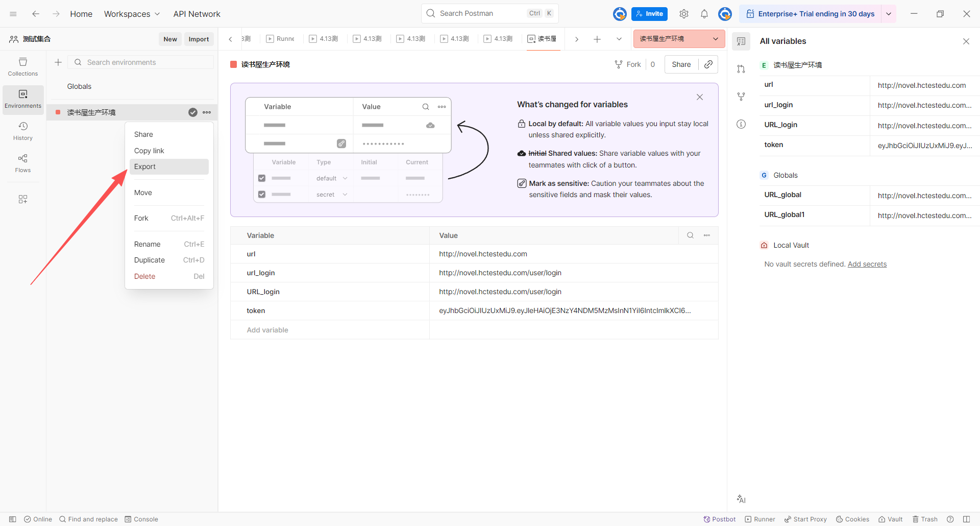Image resolution: width=980 pixels, height=526 pixels.
Task: Click the New button
Action: (170, 39)
